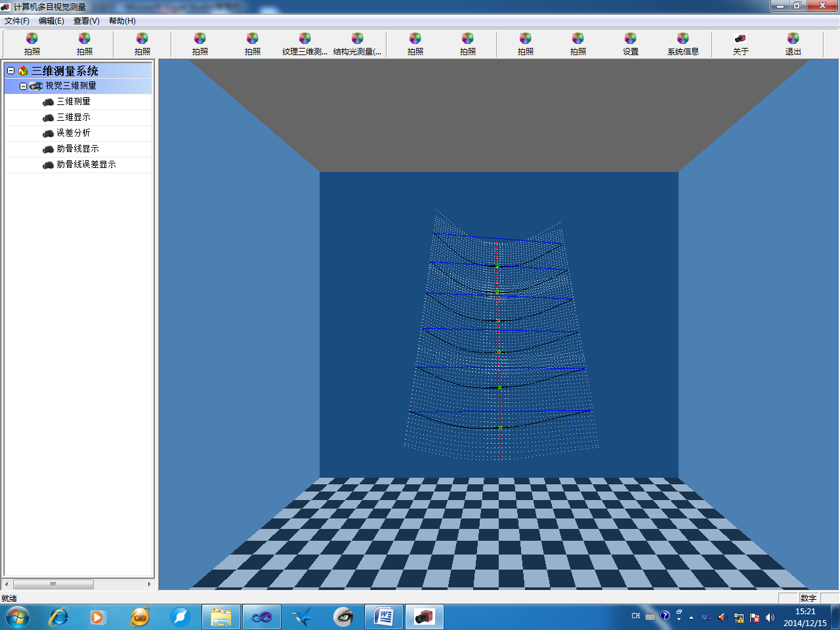Show hidden tray icons arrow
The image size is (840, 630).
click(691, 618)
